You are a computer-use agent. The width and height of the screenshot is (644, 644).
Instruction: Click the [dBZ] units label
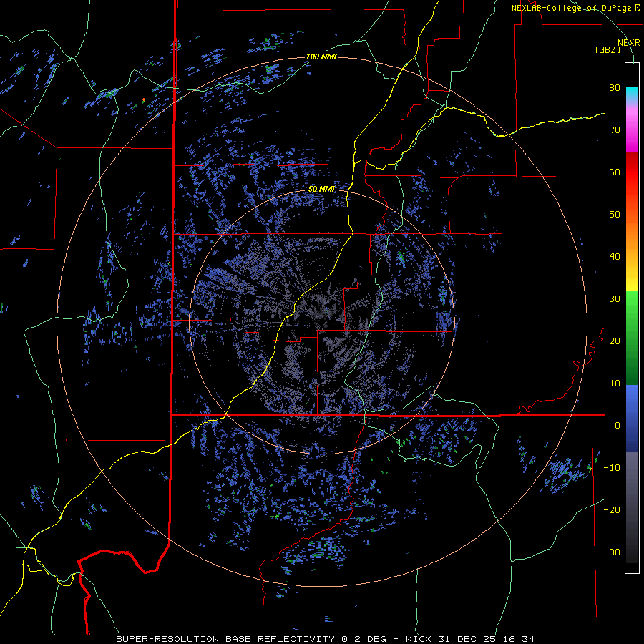608,49
